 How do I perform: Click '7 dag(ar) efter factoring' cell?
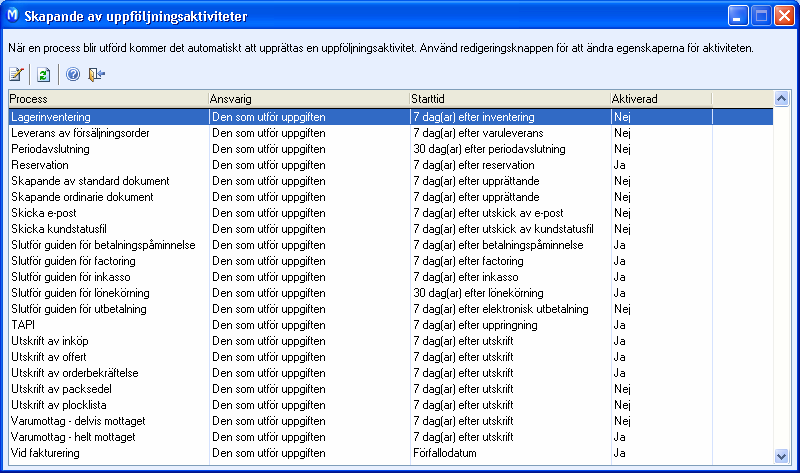[x=468, y=261]
